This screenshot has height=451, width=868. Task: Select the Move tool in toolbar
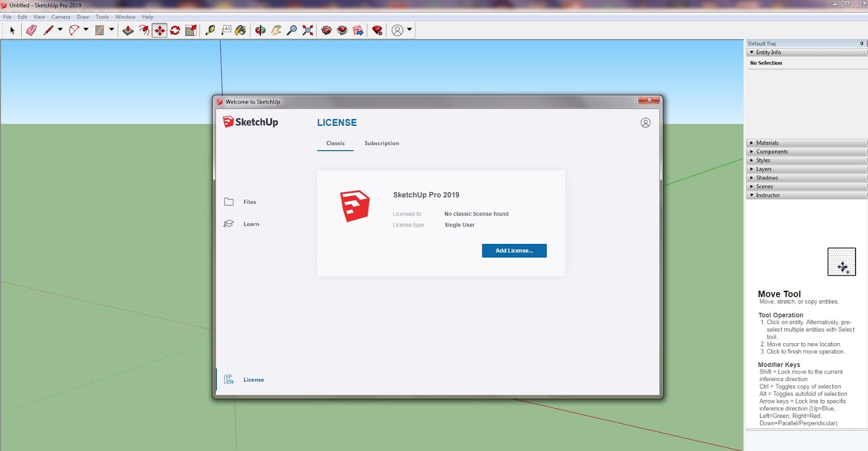159,30
